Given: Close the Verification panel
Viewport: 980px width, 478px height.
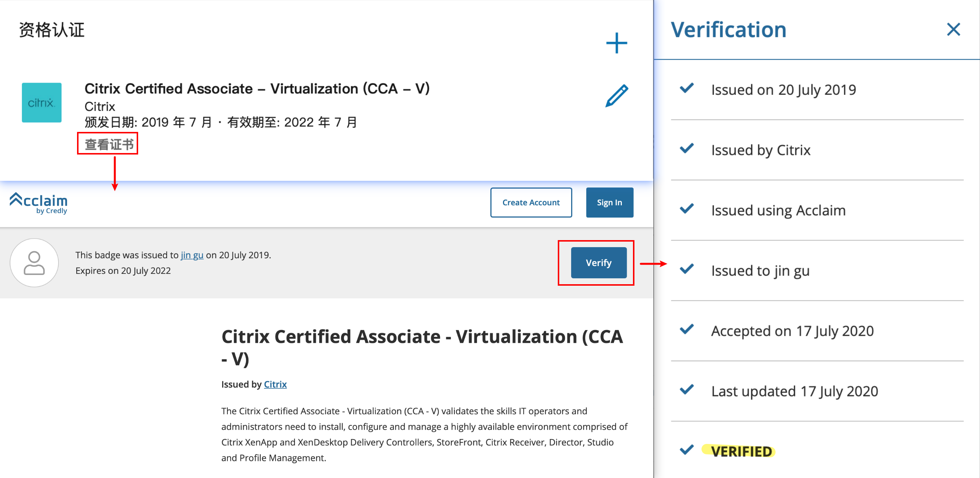Looking at the screenshot, I should (953, 29).
